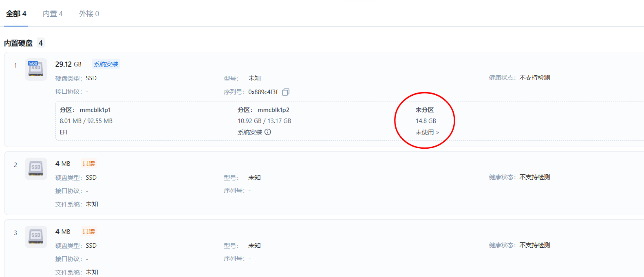Click the SSD drive icon of disk 2
This screenshot has height=277, width=644.
pos(36,169)
